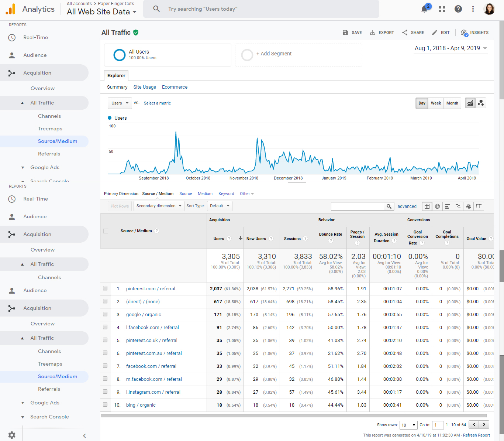This screenshot has height=441, width=504.
Task: Open the Secondary dimension dropdown
Action: pyautogui.click(x=159, y=206)
